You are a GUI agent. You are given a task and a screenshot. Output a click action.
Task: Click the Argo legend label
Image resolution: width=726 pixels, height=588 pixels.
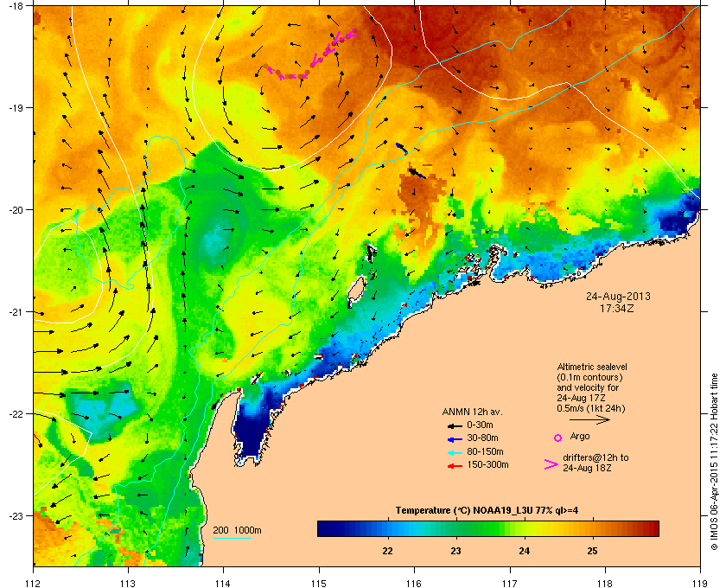pyautogui.click(x=580, y=437)
